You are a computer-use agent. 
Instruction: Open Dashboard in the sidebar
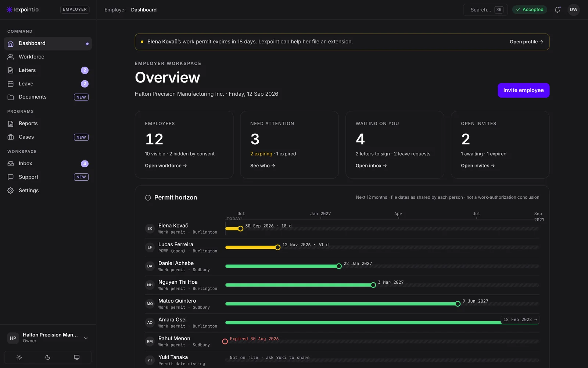point(48,43)
